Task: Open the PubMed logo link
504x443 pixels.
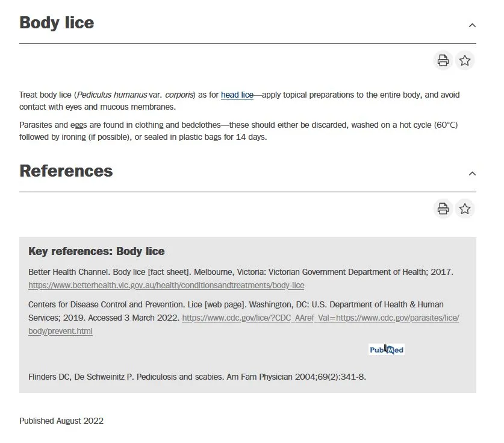Action: 386,350
